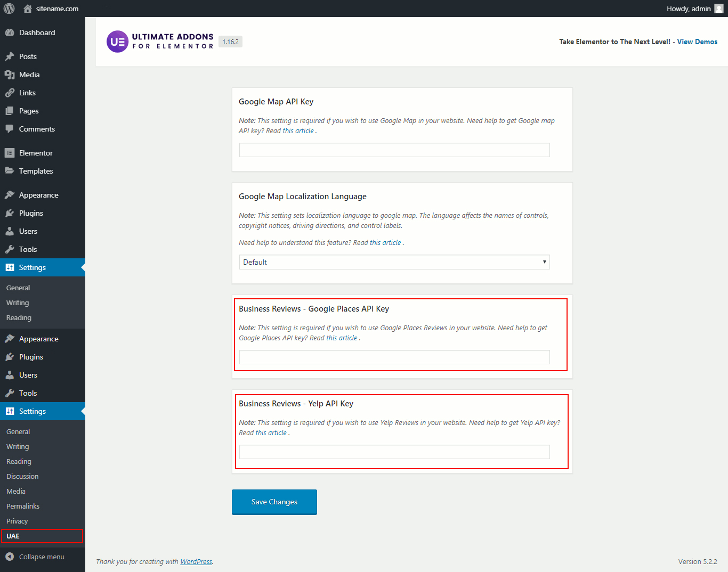The width and height of the screenshot is (728, 572).
Task: Open Writing submenu under second Settings
Action: click(x=18, y=446)
